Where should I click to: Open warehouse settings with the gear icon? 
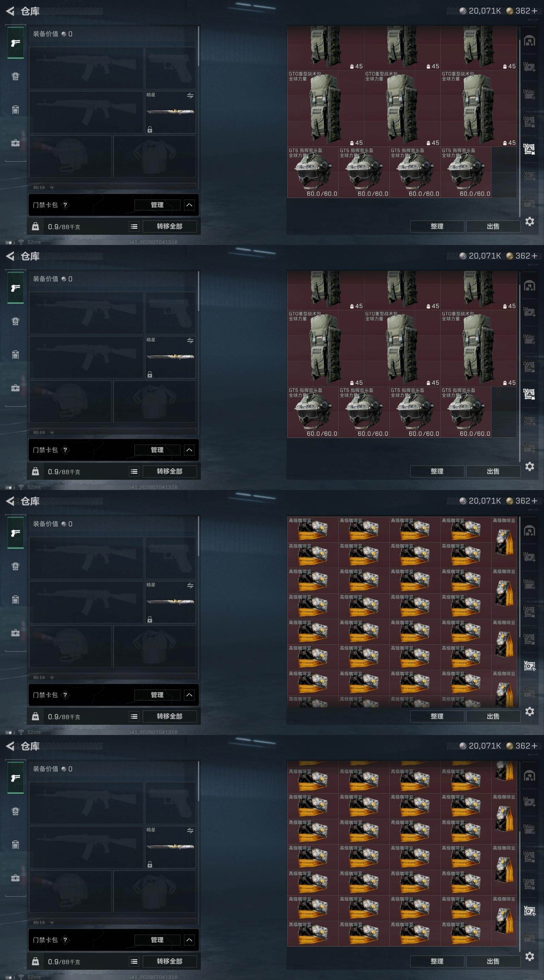(x=530, y=222)
